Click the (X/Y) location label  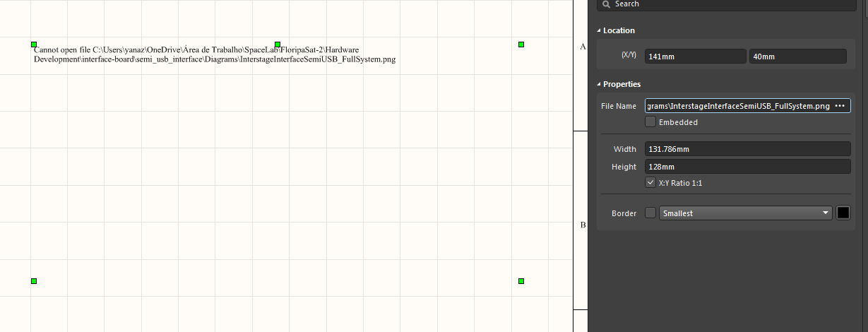pos(629,55)
